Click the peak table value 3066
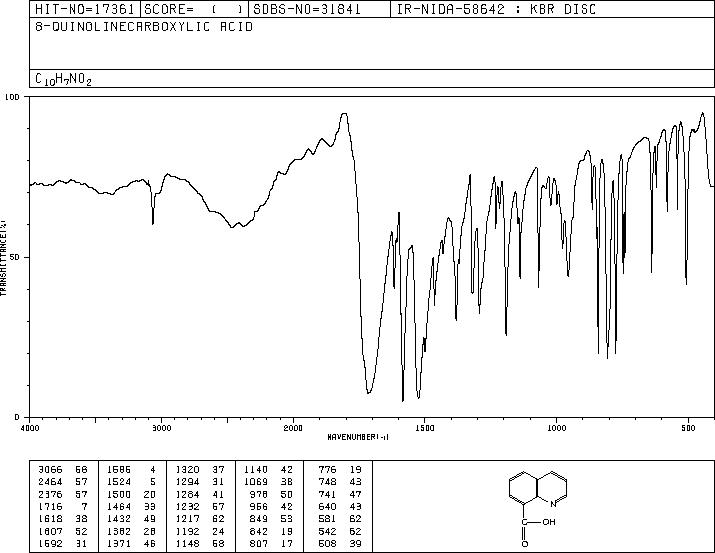The height and width of the screenshot is (553, 715). [x=50, y=469]
